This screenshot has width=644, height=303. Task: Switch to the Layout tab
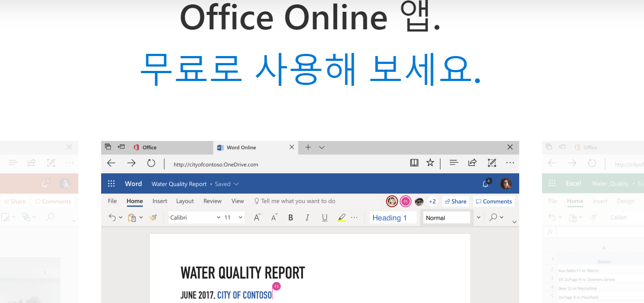tap(185, 201)
